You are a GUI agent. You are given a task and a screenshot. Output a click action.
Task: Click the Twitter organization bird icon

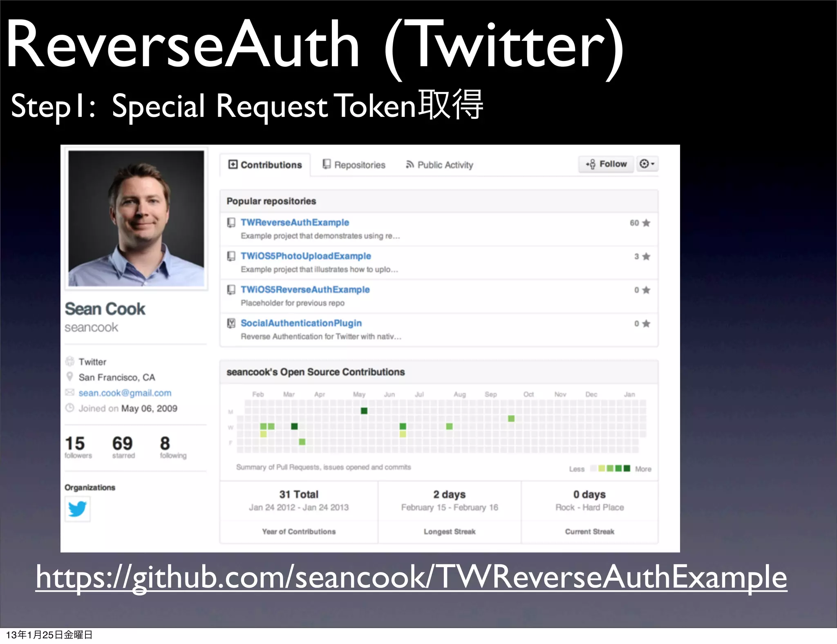click(x=77, y=509)
